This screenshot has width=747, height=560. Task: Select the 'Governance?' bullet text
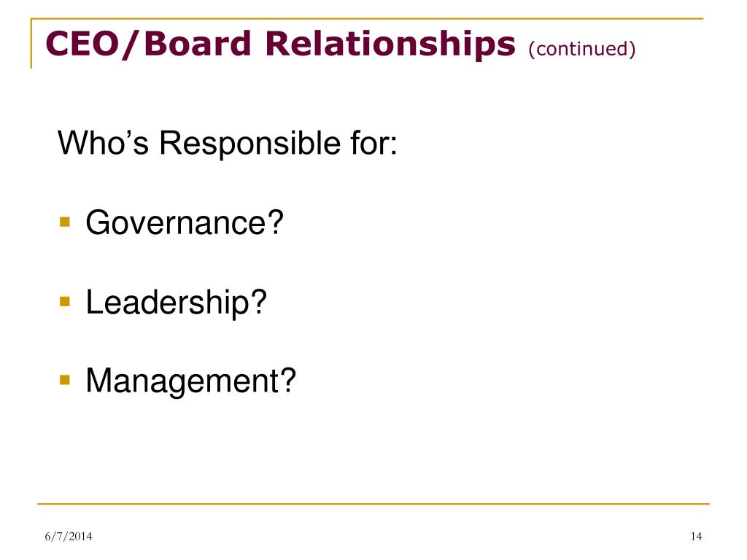(x=185, y=223)
